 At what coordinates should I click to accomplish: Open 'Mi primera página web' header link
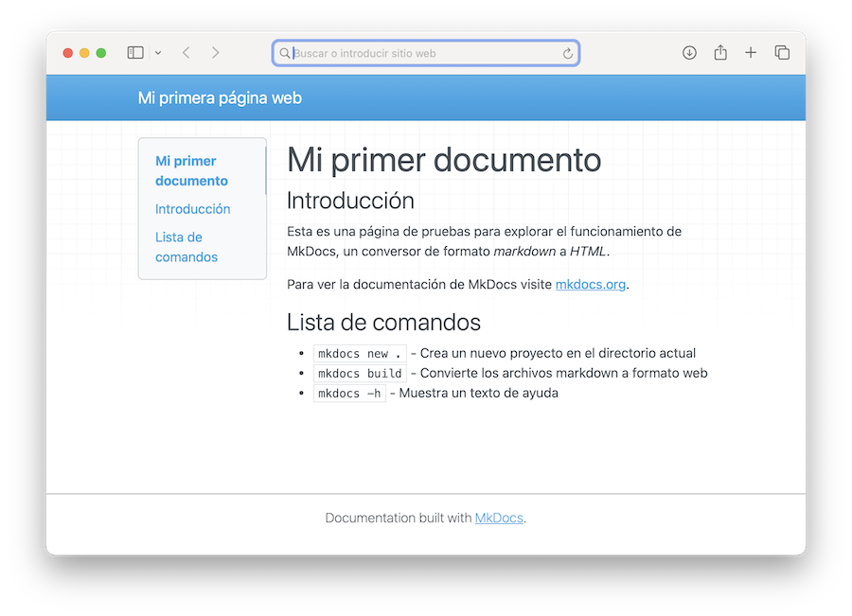click(220, 97)
